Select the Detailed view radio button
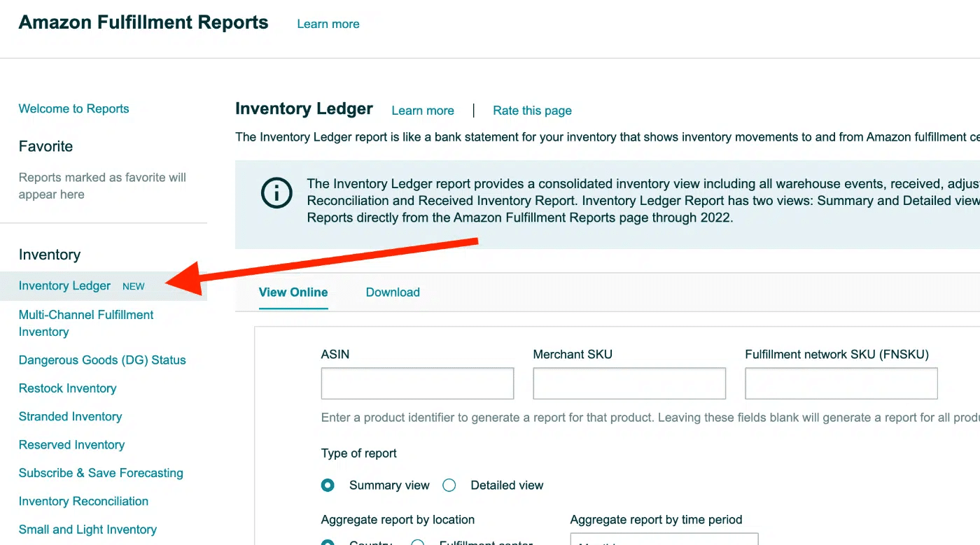 click(449, 485)
